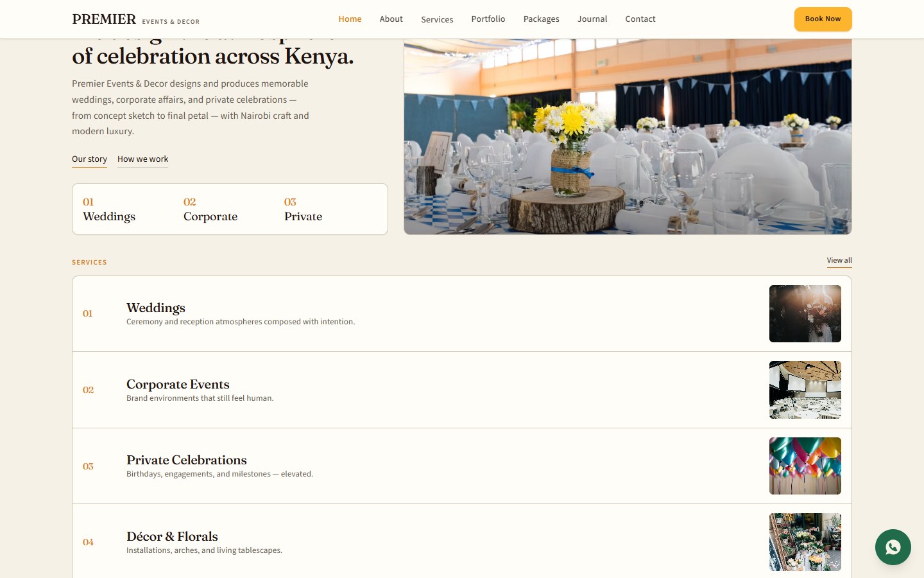
Task: Click number 03 in Private Celebrations row
Action: 88,466
